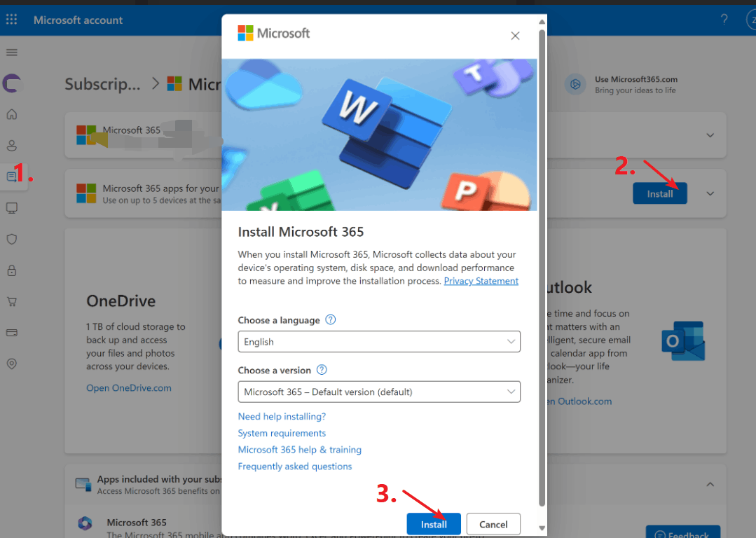
Task: Open Microsoft 365 help & training link
Action: click(x=299, y=449)
